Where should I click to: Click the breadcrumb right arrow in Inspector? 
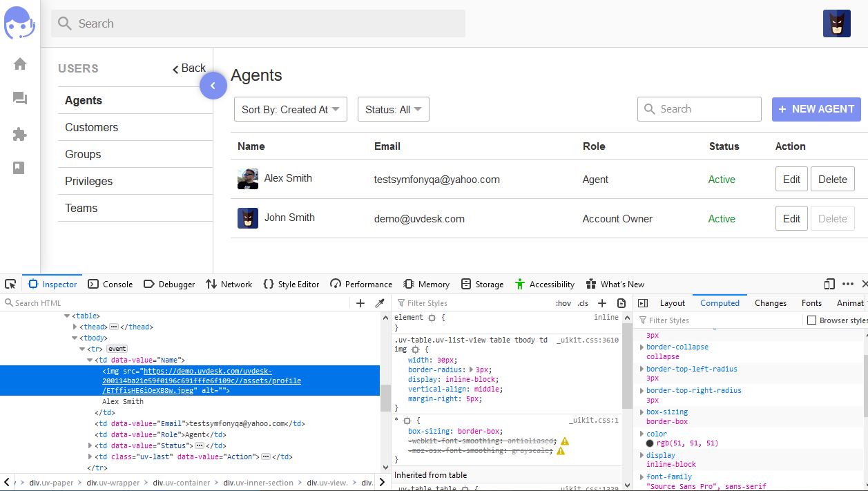pos(383,483)
